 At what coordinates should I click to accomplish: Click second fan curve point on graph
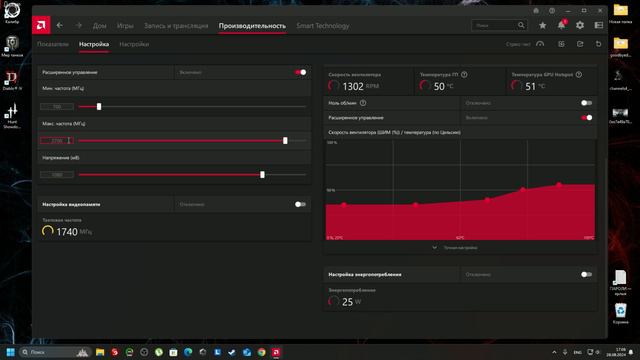click(416, 204)
